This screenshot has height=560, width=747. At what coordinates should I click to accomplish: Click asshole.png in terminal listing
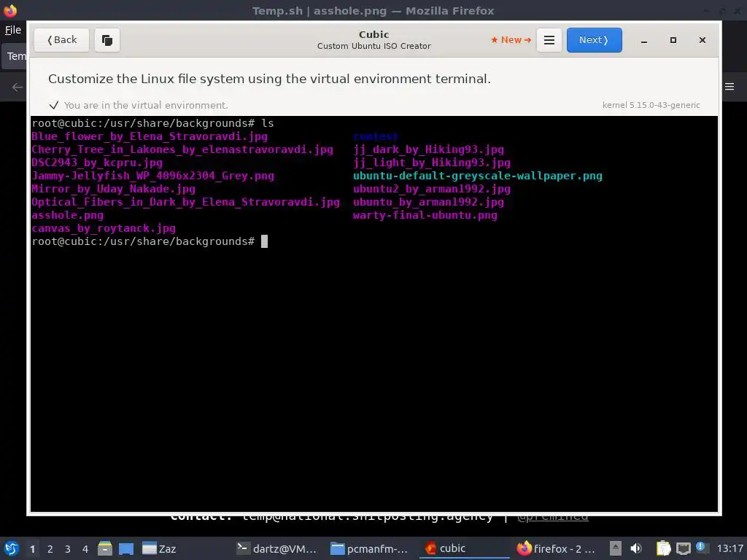pos(68,215)
